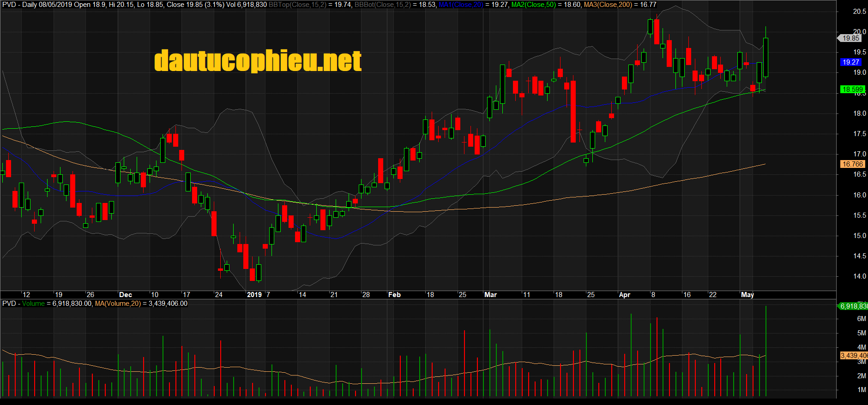Click the blue 19.27 price axis tag

[x=850, y=62]
